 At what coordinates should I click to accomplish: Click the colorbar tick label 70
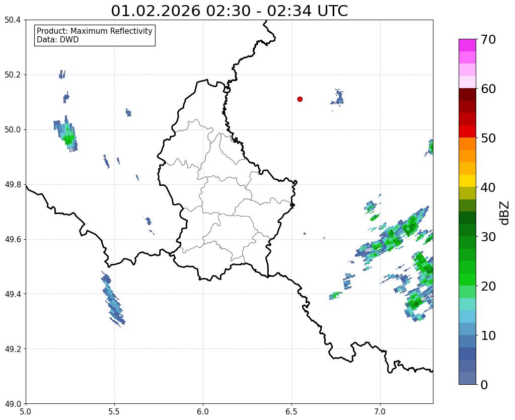[x=488, y=39]
